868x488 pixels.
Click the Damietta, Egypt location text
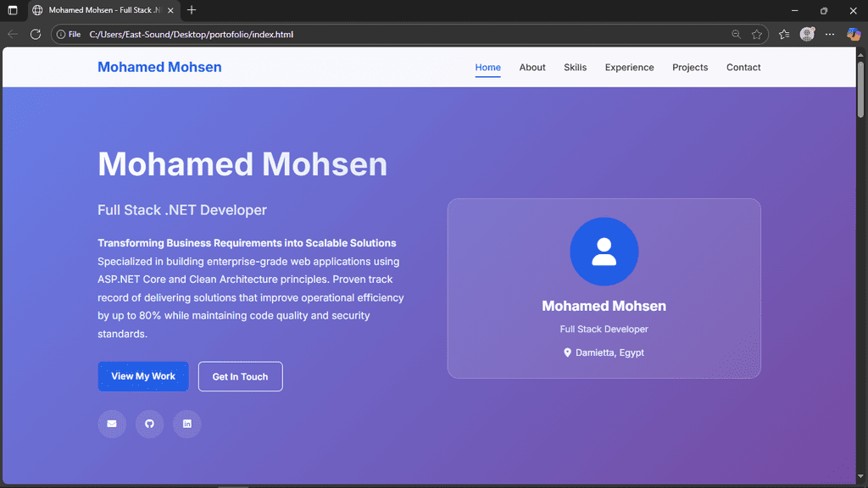(x=609, y=353)
